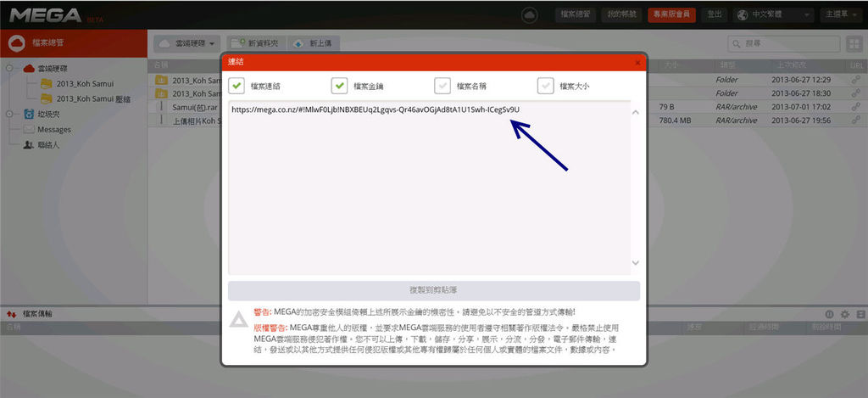Click the 登出 logout button

(x=714, y=15)
